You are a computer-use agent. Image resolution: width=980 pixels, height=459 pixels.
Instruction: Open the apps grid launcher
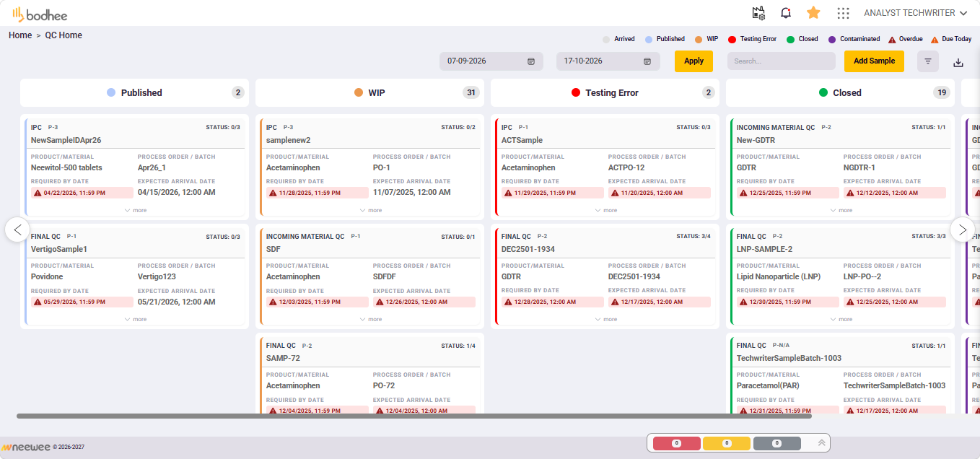843,13
